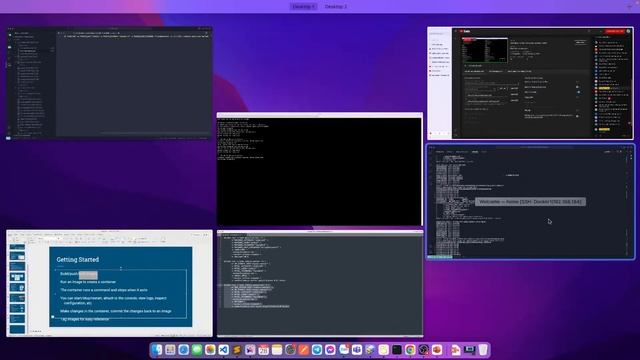Launch Safari from the dock
Screen dimensions: 640x360
coord(184,350)
